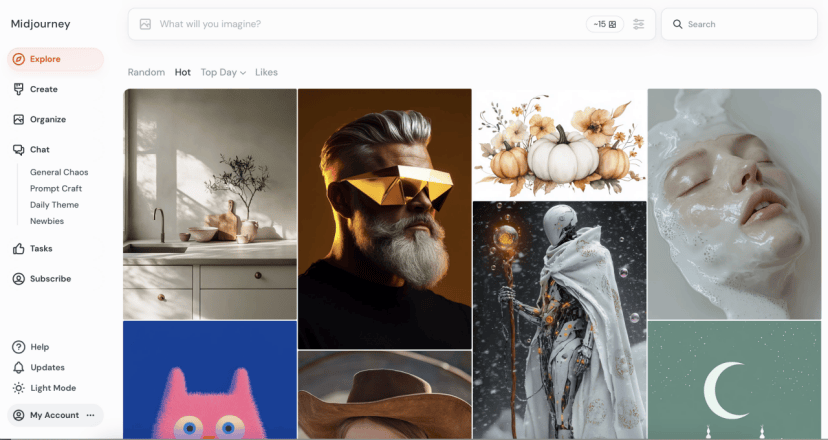Viewport: 828px width, 440px height.
Task: Click the Updates bell icon
Action: (18, 368)
